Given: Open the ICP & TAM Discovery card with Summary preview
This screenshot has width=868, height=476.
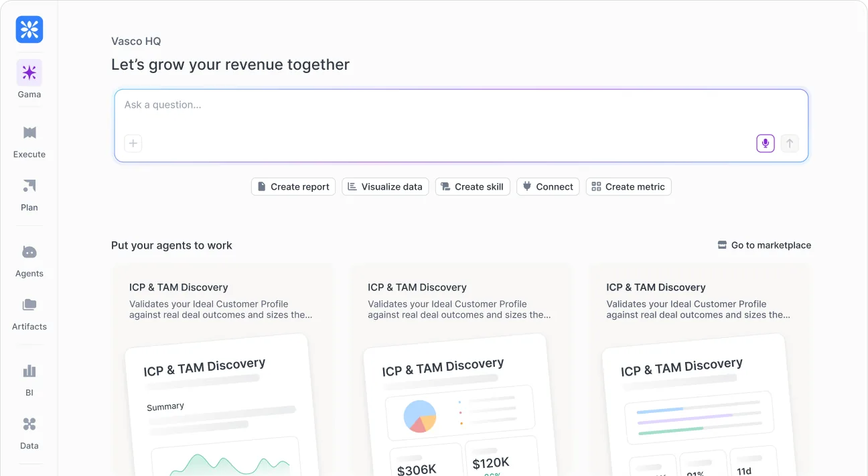Looking at the screenshot, I should pos(222,369).
